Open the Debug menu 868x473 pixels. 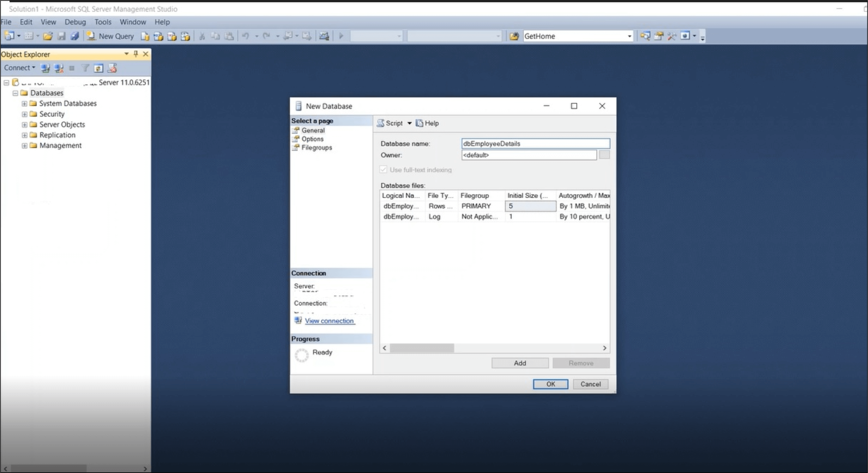point(75,21)
